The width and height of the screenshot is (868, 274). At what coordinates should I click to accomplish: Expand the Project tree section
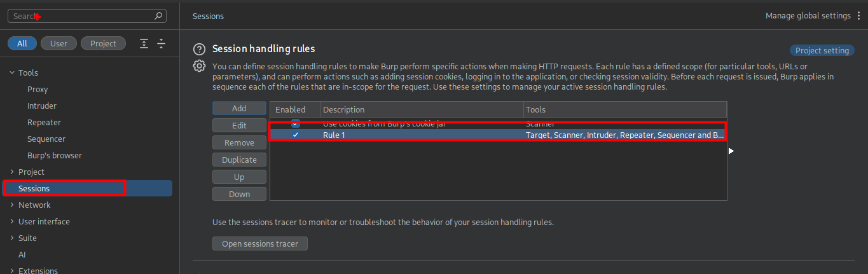(x=12, y=172)
